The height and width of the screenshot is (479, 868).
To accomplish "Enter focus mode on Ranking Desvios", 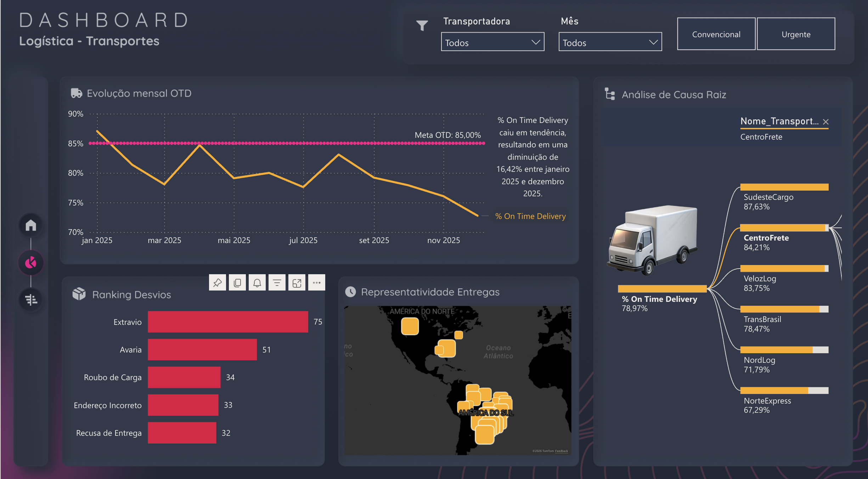I will click(297, 283).
